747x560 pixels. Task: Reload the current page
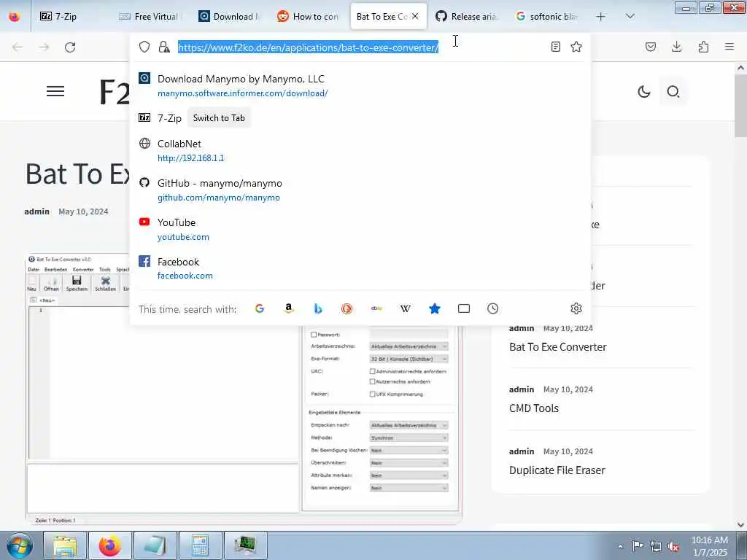pos(70,47)
